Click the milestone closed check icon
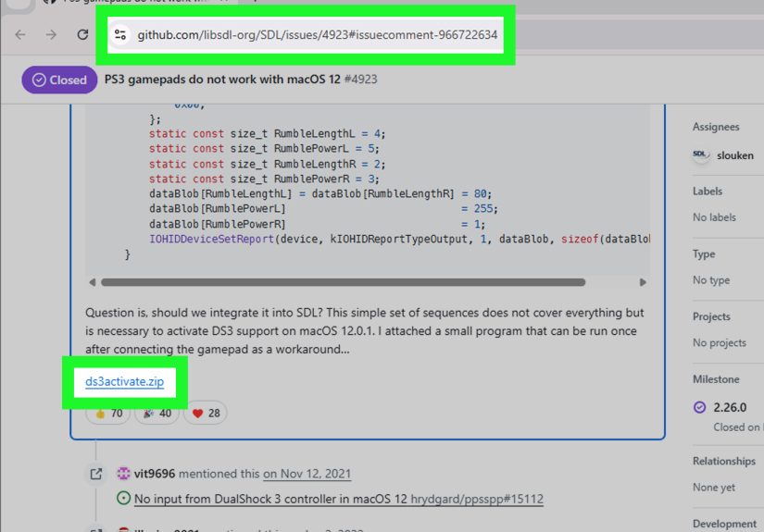Screen dimensions: 764x532 pos(700,407)
